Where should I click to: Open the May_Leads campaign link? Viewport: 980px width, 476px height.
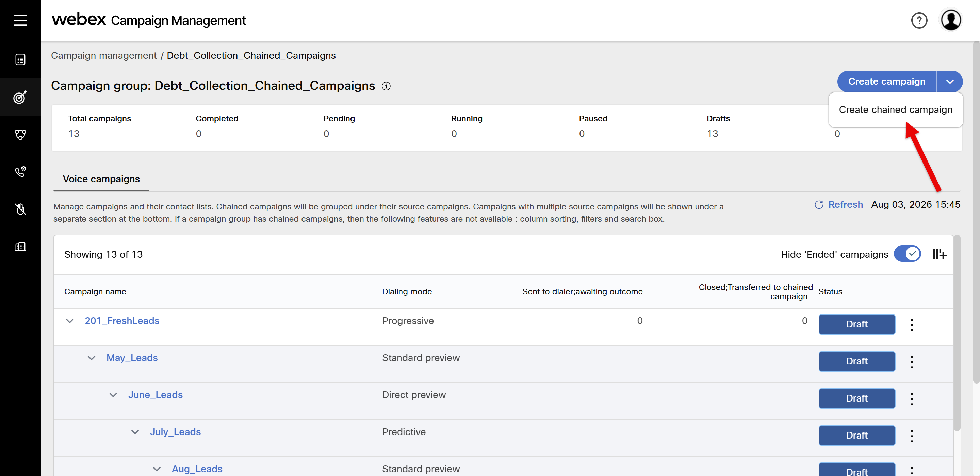(132, 358)
